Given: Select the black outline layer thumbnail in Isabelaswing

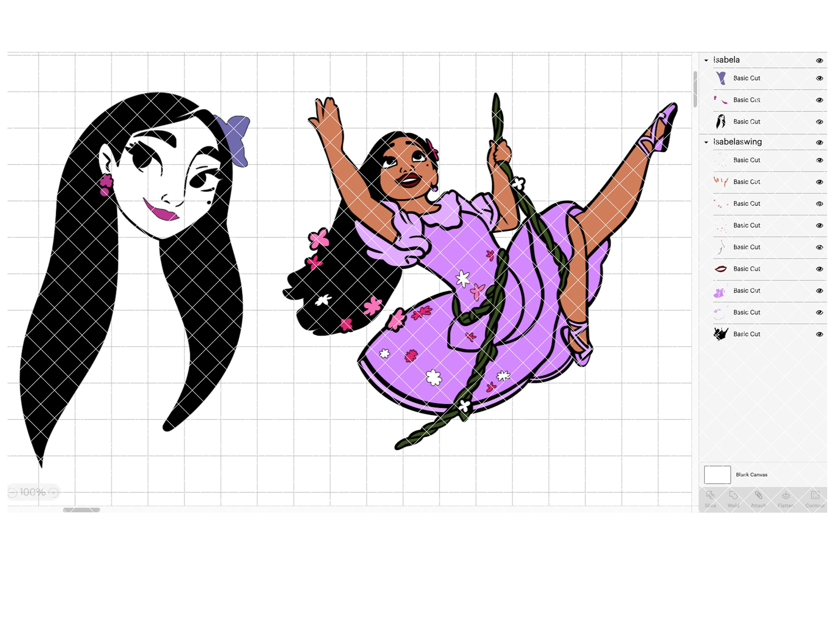Looking at the screenshot, I should (x=721, y=334).
